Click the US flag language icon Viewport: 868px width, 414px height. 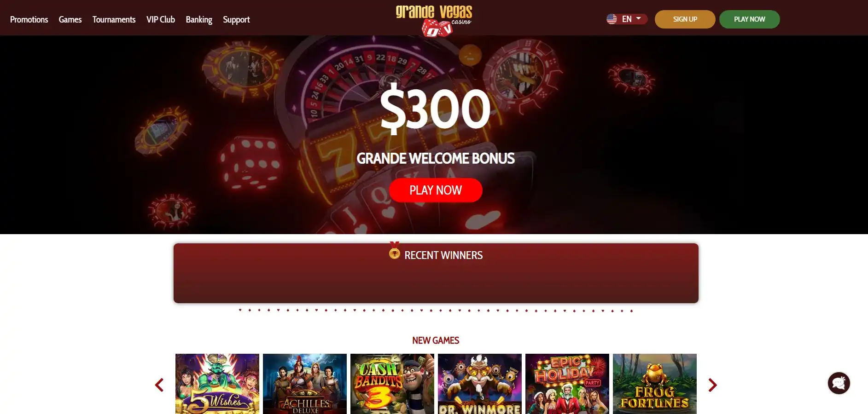pyautogui.click(x=612, y=19)
